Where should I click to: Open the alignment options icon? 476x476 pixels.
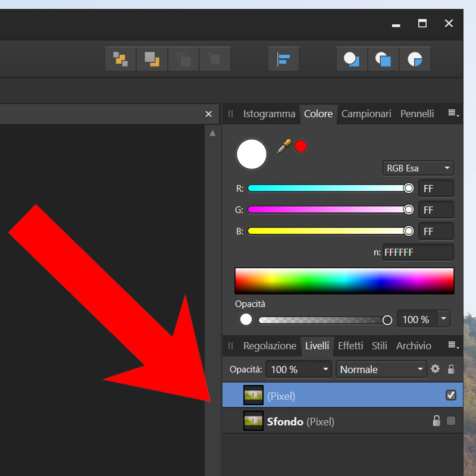tap(284, 59)
